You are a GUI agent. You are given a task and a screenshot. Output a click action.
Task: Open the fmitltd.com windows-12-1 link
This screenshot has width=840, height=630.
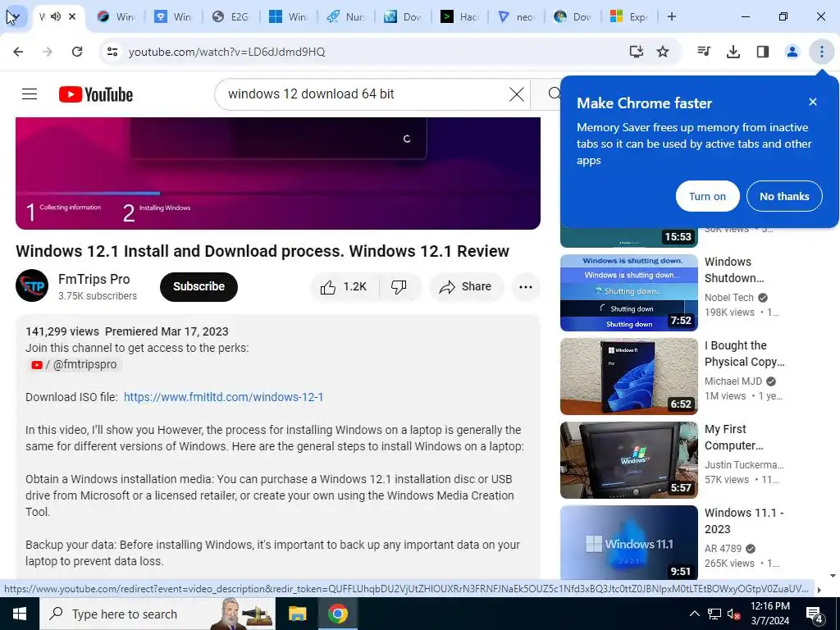[x=223, y=397]
